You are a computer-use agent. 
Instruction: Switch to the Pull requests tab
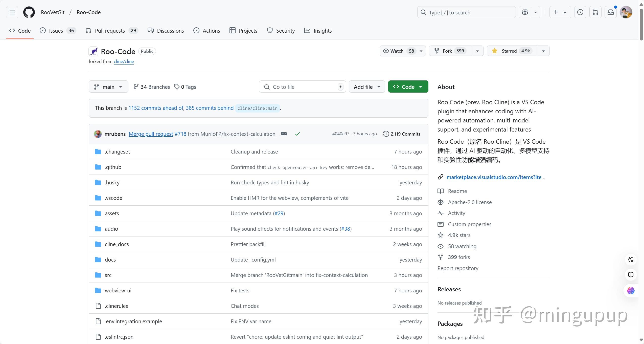109,31
